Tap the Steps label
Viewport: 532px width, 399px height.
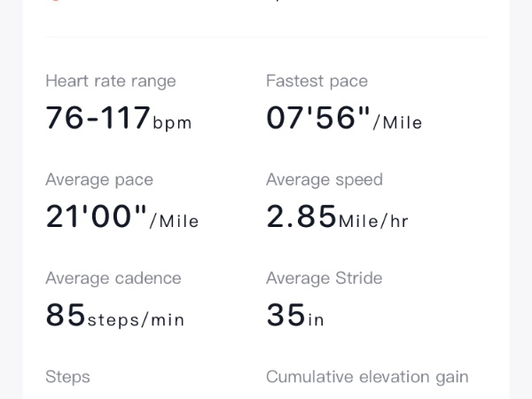click(67, 377)
